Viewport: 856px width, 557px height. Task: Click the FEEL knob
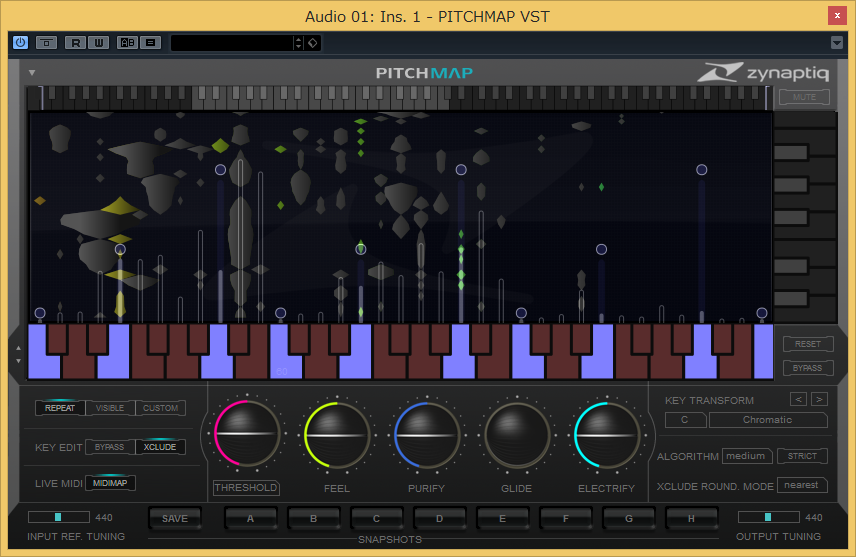point(337,435)
